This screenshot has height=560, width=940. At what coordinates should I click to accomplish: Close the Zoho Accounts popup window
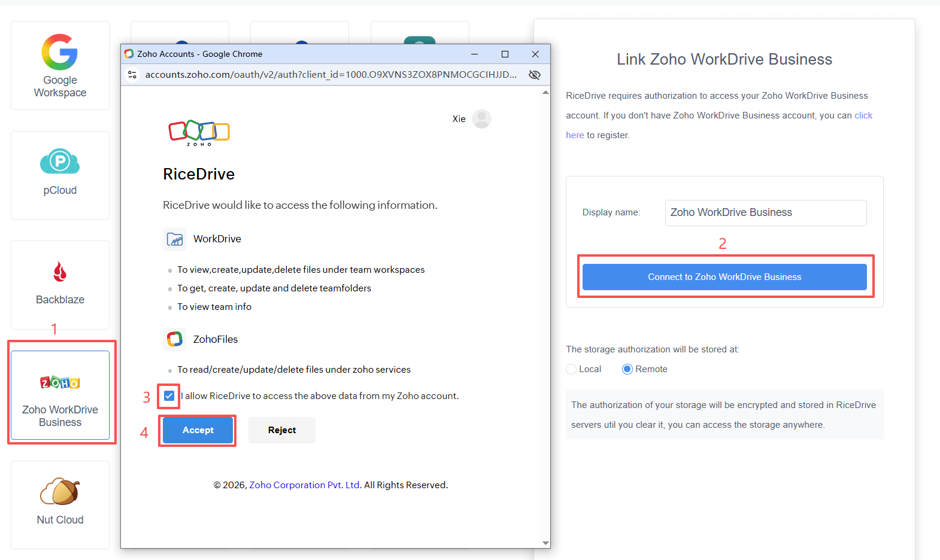[x=535, y=54]
